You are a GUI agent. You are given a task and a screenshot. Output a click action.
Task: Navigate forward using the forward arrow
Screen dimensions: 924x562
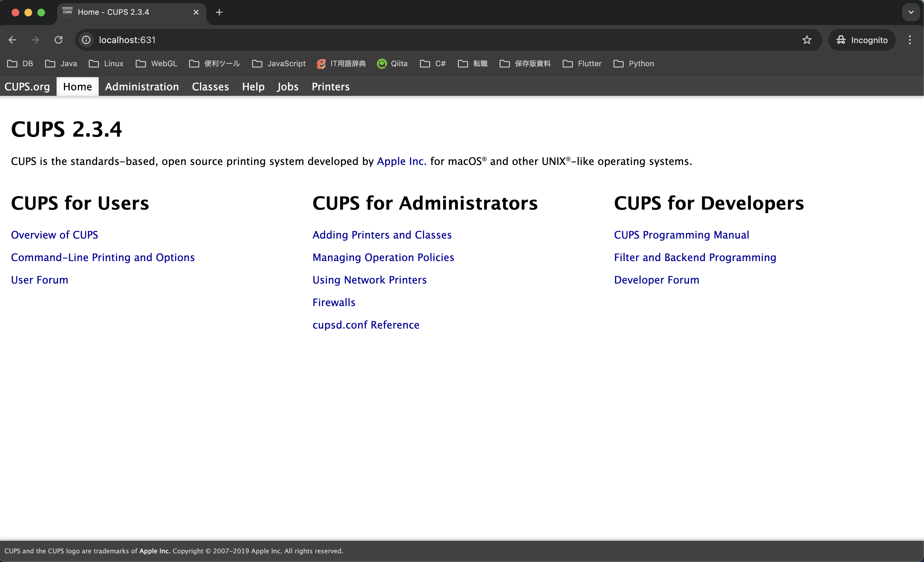(x=35, y=40)
